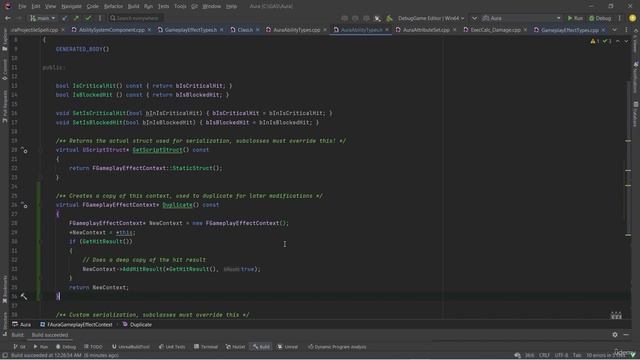640x360 pixels.
Task: Click the hammer quick-action icon in the gutter
Action: click(x=24, y=297)
